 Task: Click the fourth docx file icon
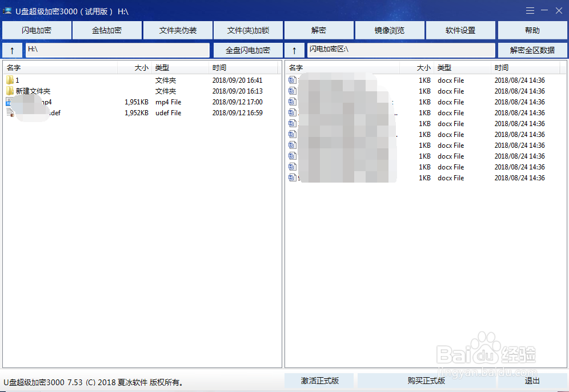[292, 112]
